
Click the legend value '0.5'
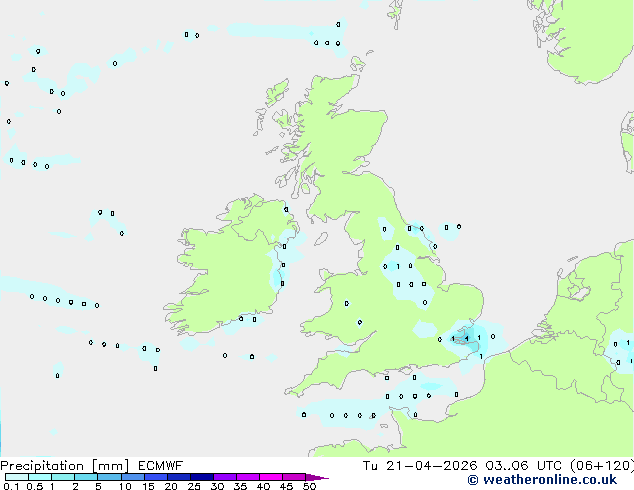pos(34,486)
